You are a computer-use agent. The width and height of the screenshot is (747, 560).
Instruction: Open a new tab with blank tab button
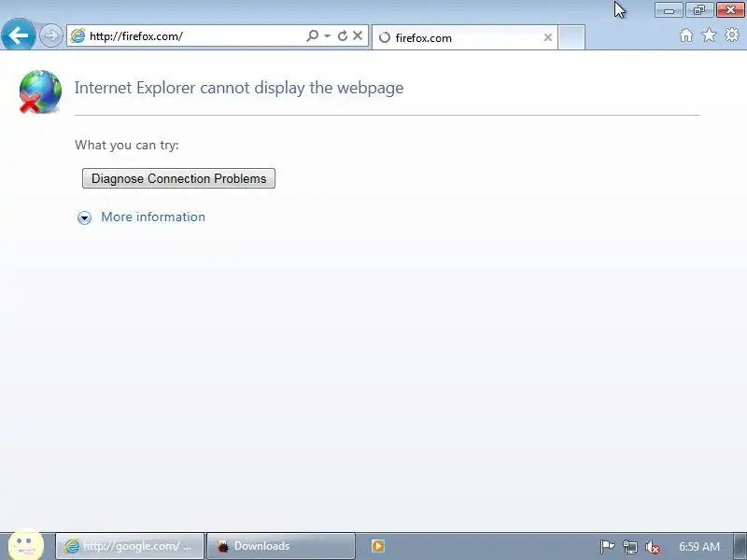point(571,37)
